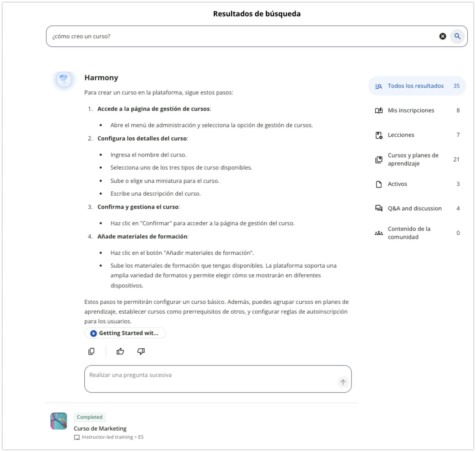Select the 'Lecciones' filter
This screenshot has width=476, height=452.
[x=417, y=135]
